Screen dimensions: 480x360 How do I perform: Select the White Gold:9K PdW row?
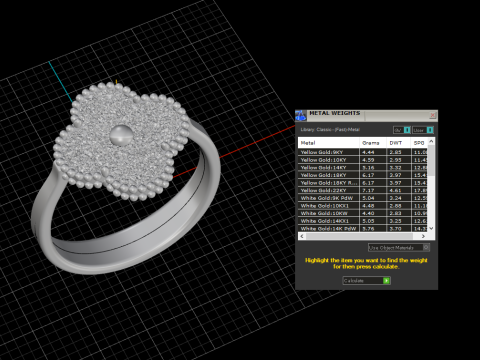point(363,198)
